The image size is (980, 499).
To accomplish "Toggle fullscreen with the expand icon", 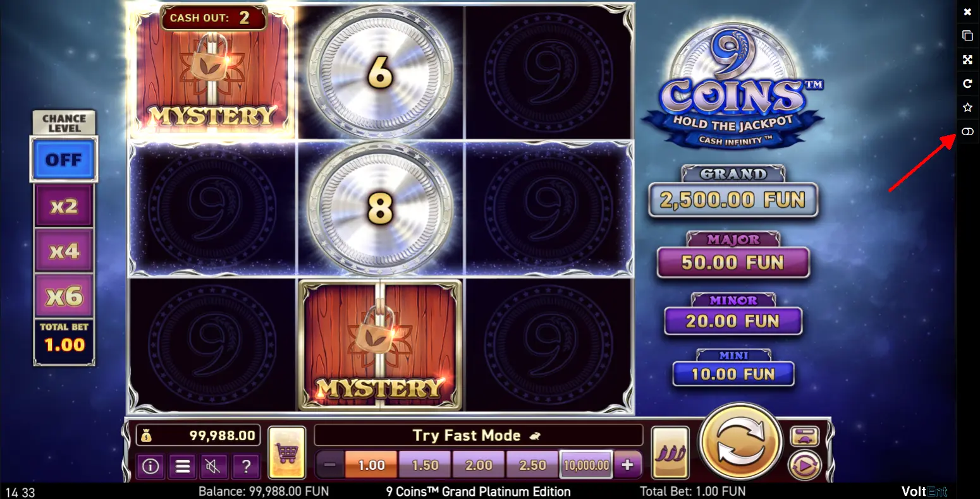I will pos(967,59).
